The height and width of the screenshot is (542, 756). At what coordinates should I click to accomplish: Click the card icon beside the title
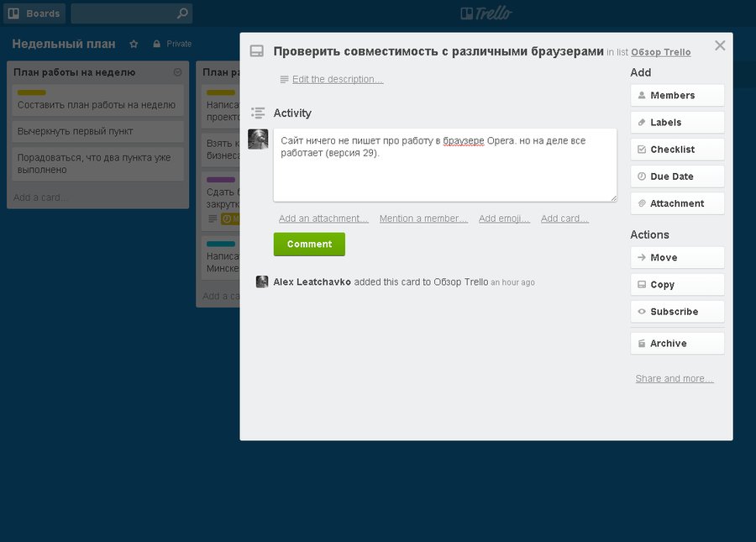coord(257,51)
